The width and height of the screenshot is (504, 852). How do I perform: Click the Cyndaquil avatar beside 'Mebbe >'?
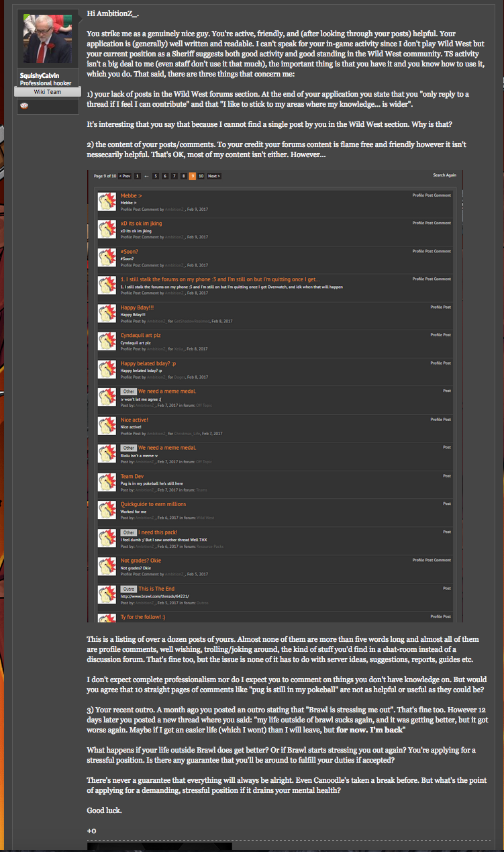pyautogui.click(x=107, y=202)
